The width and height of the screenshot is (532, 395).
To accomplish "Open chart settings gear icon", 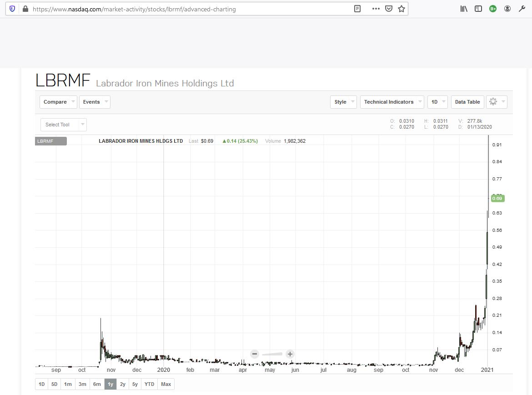I will [x=493, y=102].
